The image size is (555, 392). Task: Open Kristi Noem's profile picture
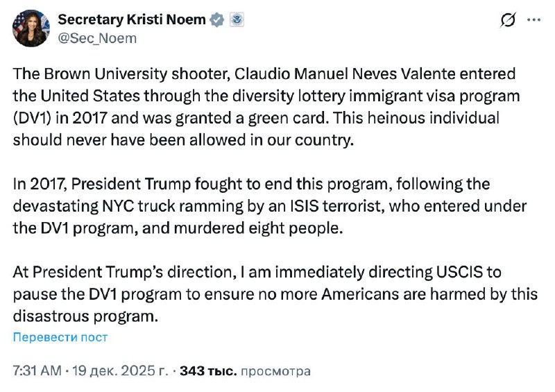[31, 28]
